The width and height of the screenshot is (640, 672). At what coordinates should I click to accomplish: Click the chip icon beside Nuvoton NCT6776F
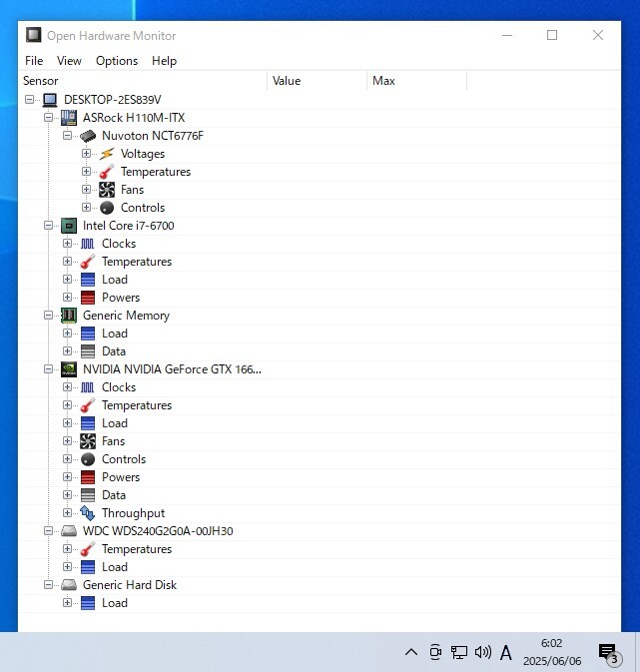88,136
